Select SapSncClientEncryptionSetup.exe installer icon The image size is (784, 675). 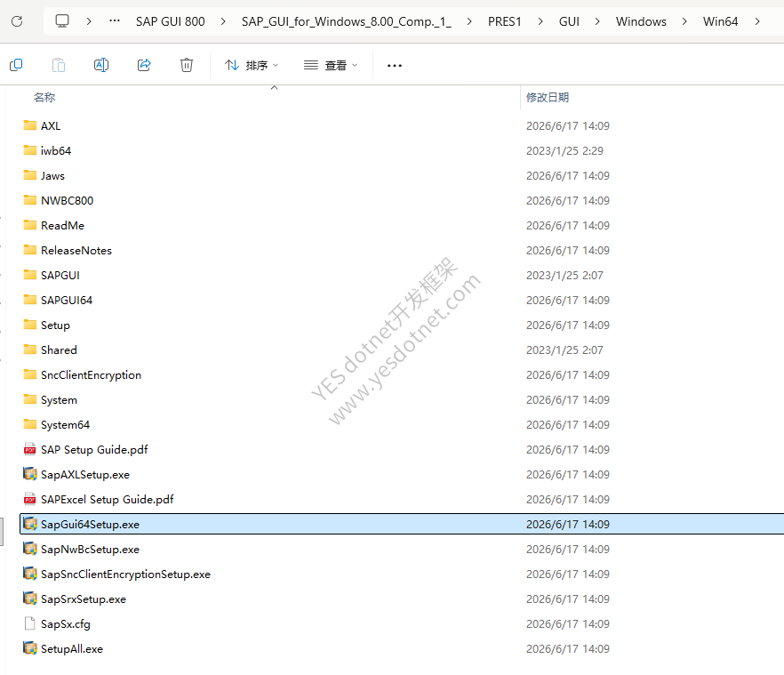[x=30, y=574]
